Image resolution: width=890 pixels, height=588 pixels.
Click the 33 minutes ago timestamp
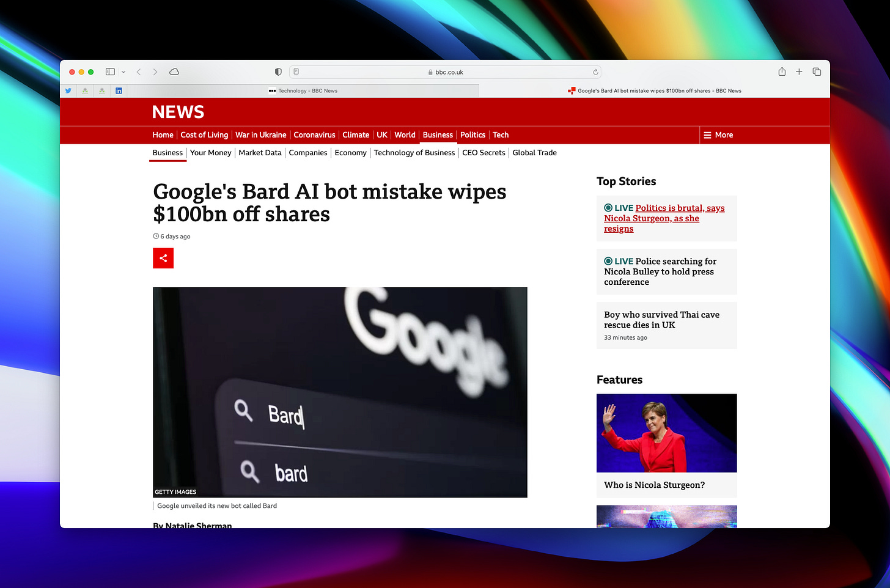[x=625, y=337]
